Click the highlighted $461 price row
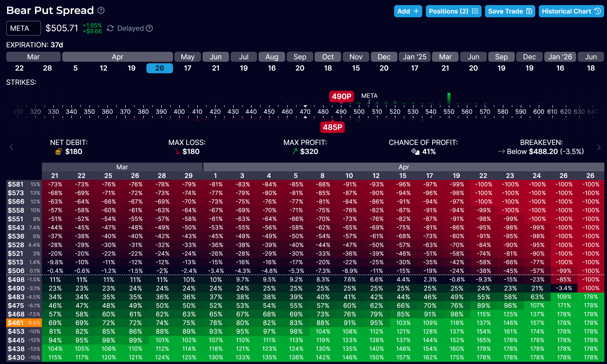The image size is (607, 364). [23, 323]
